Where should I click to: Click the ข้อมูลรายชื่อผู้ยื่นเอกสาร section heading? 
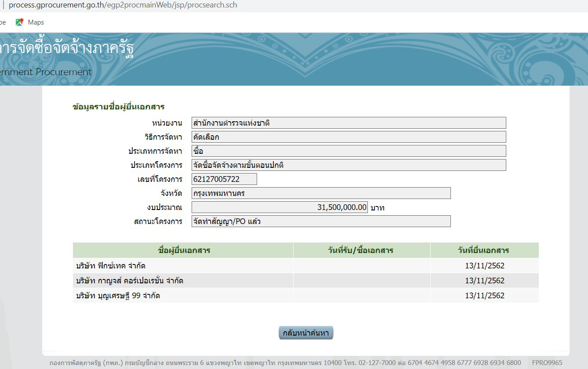[118, 107]
